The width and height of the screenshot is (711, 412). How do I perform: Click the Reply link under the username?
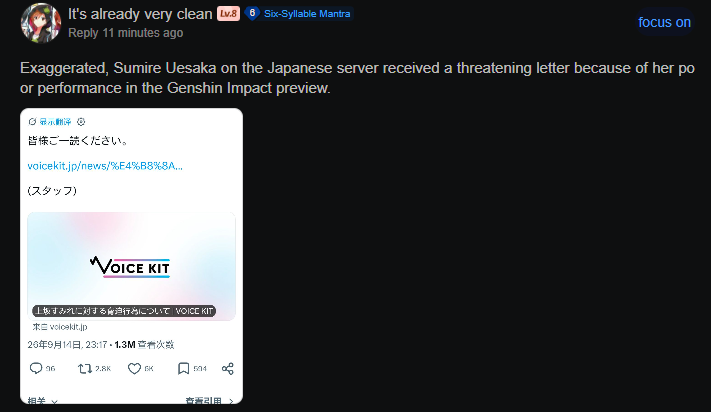[x=83, y=33]
